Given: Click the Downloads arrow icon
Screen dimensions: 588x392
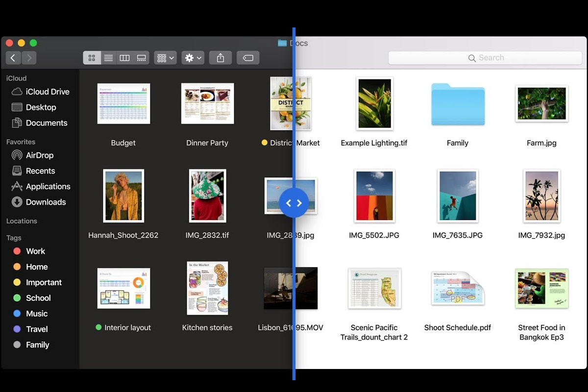Looking at the screenshot, I should tap(17, 202).
